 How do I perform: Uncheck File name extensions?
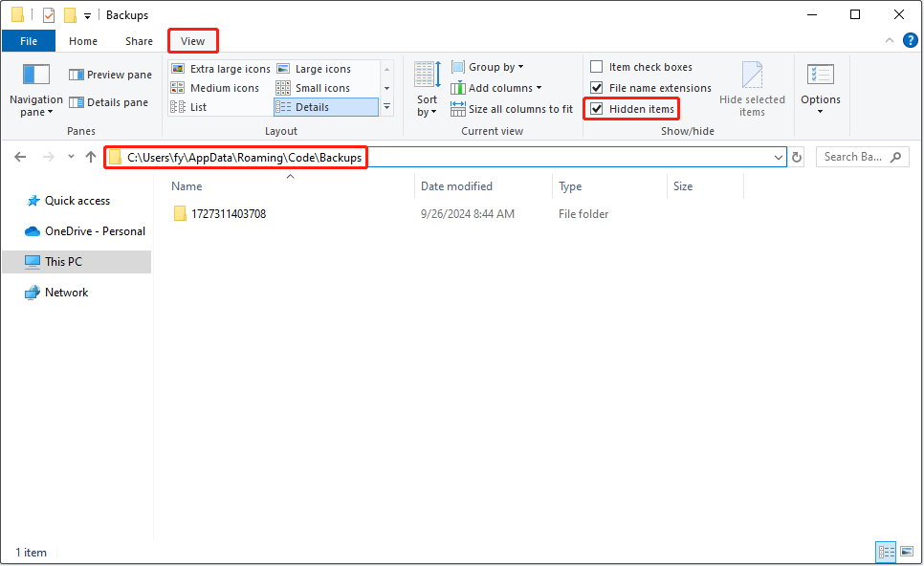(x=596, y=88)
